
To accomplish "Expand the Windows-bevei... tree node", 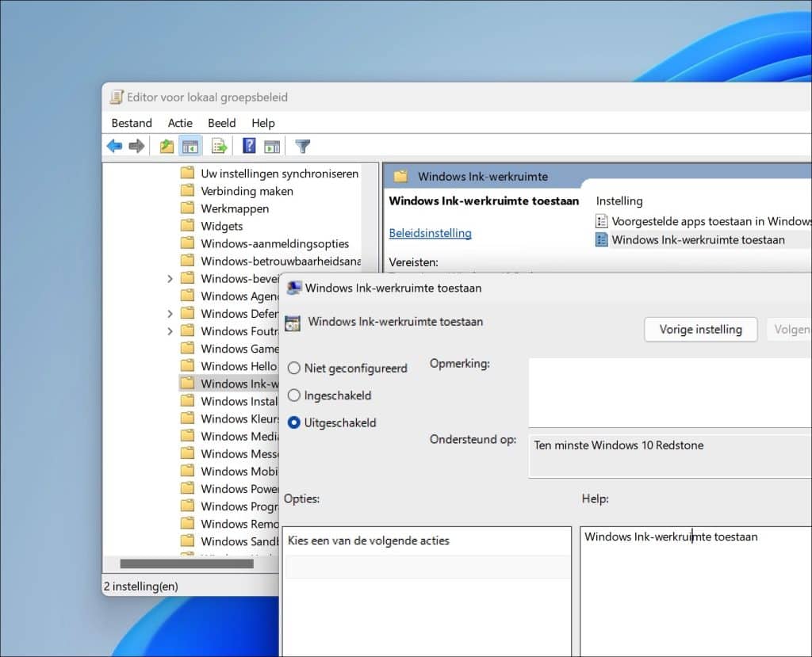I will click(x=170, y=278).
